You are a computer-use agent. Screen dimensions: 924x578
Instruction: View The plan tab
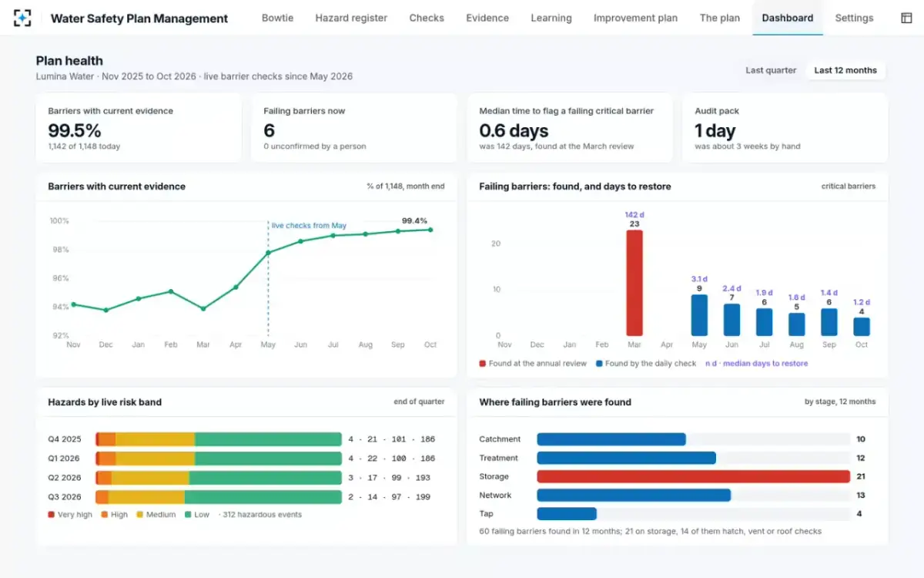click(x=719, y=18)
